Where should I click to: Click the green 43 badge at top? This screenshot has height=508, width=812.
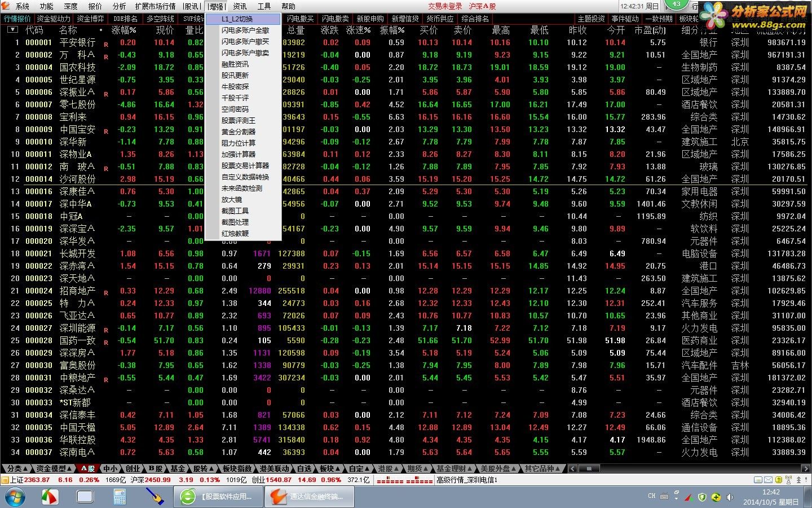(677, 5)
